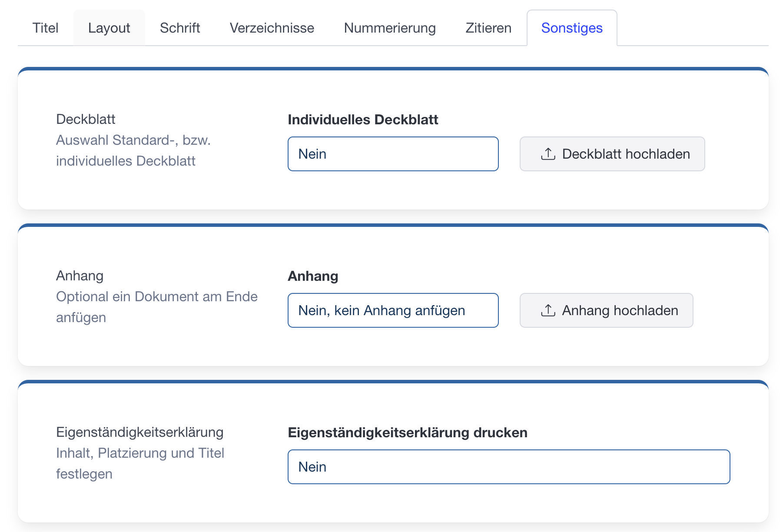Switch to the Nummerierung tab

pyautogui.click(x=390, y=28)
